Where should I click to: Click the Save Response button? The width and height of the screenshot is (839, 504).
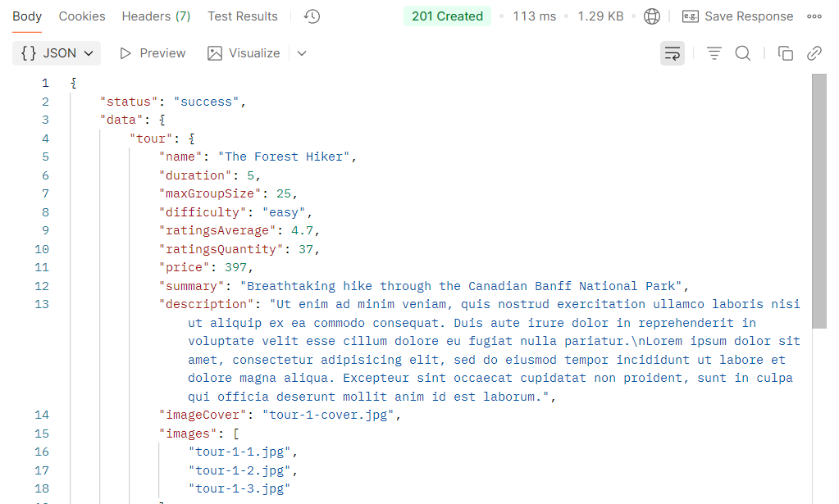(738, 16)
